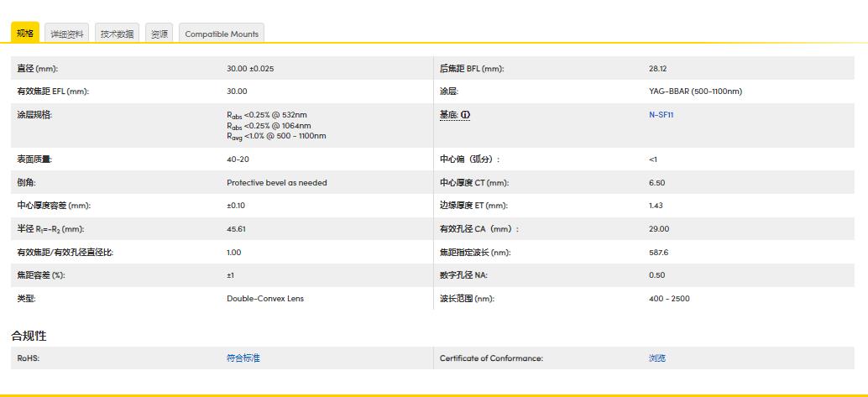Click the 28.12 back focal length value
This screenshot has width=868, height=397.
[657, 69]
